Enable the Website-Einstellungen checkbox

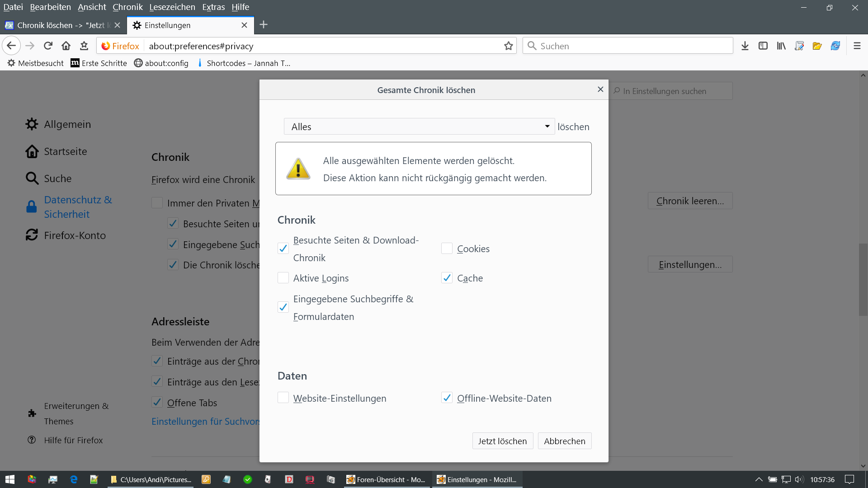283,398
